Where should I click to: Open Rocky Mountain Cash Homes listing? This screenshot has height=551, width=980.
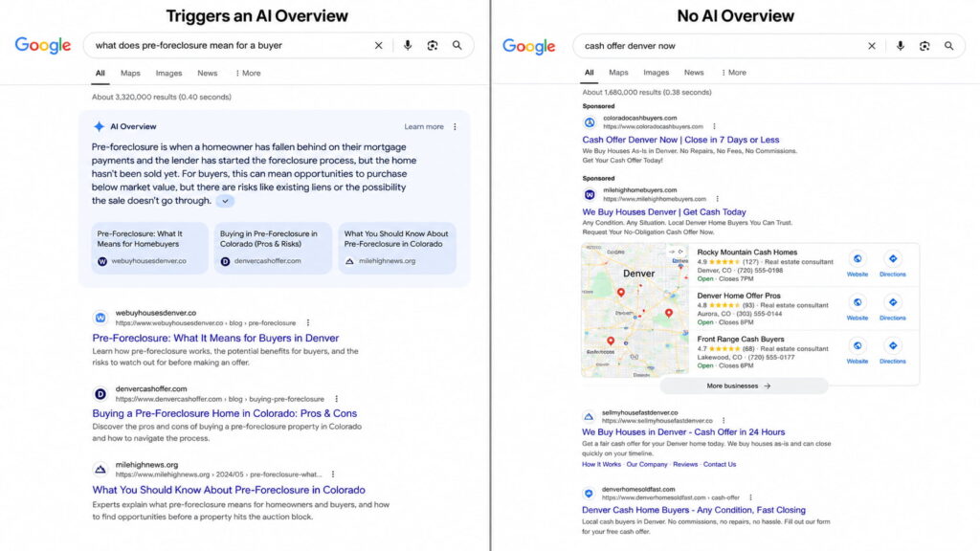746,253
